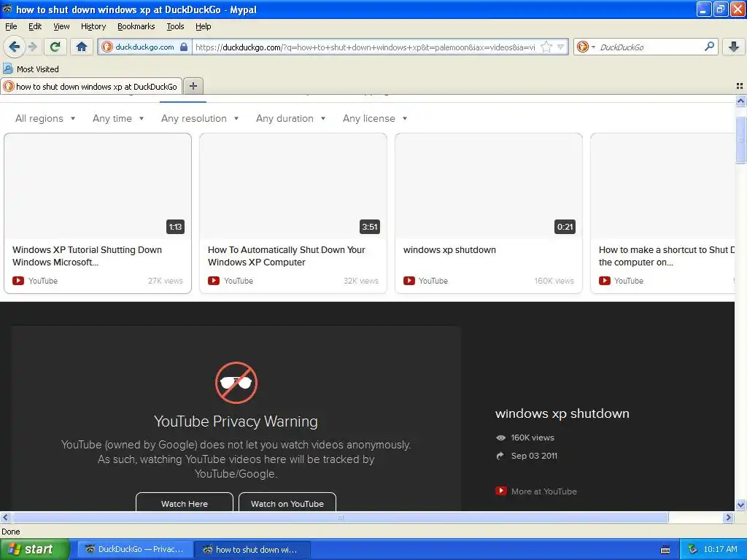Open a new tab with plus button
Screen dimensions: 747x560
[x=193, y=86]
